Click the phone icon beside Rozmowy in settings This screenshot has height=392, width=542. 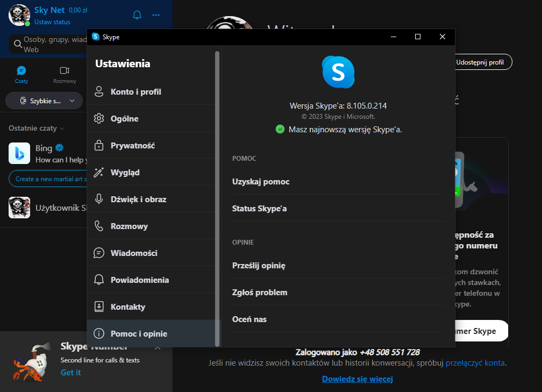(x=99, y=226)
